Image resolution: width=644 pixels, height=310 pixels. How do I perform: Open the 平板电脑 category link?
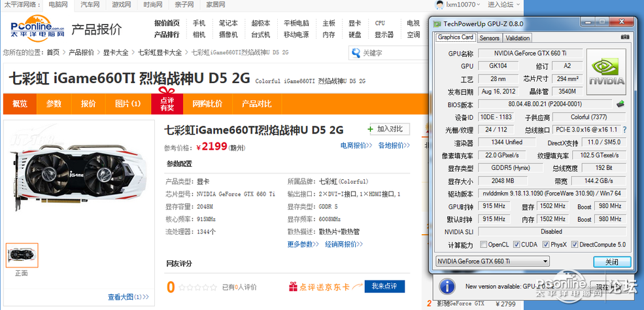coord(296,23)
